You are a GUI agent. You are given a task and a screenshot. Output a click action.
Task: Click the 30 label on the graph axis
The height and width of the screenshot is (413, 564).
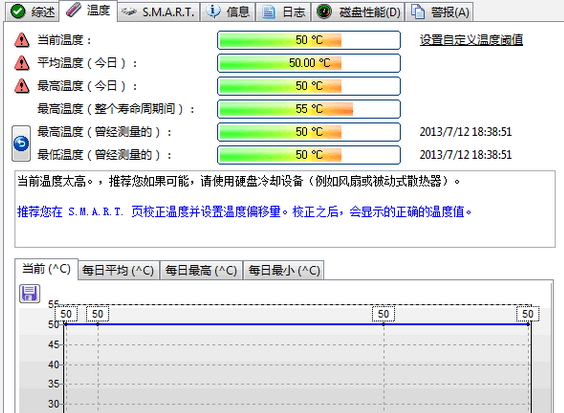(54, 404)
